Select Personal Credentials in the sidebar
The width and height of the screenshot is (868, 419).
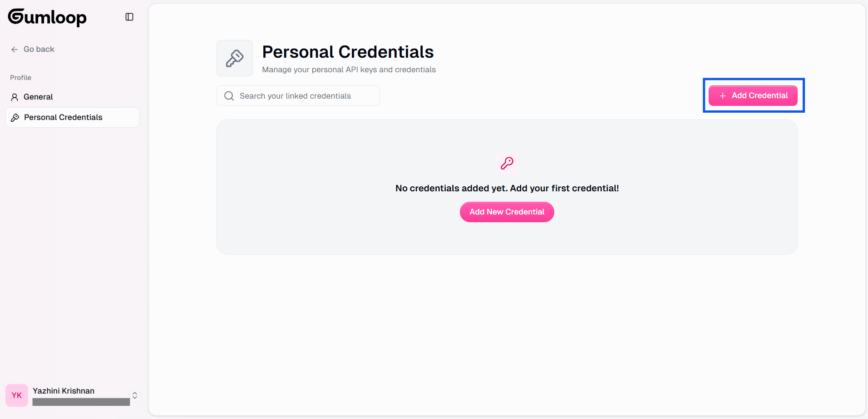point(63,117)
